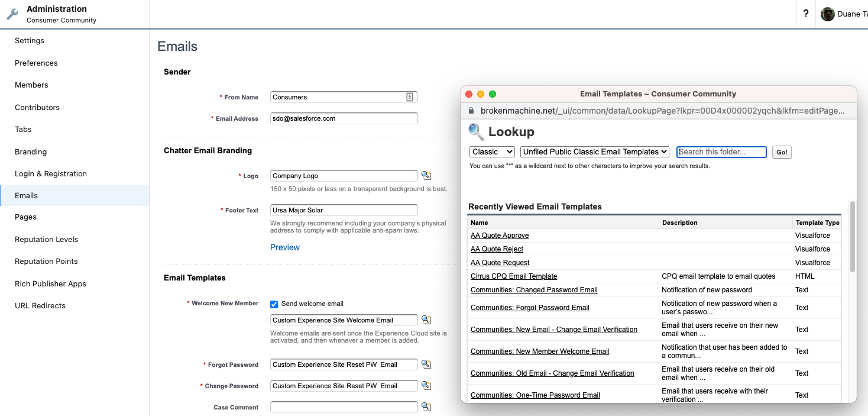The height and width of the screenshot is (416, 868).
Task: Select AA Quote Request template
Action: click(500, 263)
